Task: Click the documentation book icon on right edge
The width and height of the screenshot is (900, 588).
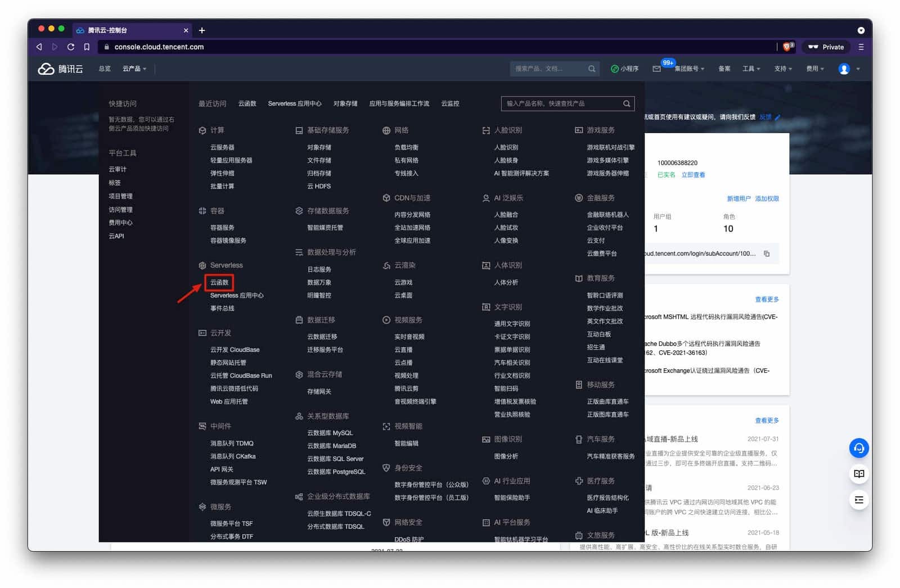Action: click(x=858, y=474)
